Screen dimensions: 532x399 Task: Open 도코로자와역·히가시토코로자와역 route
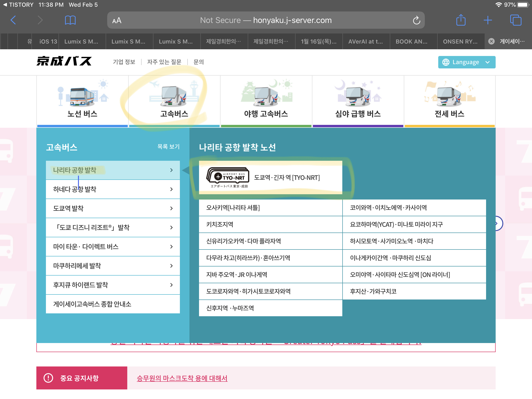tap(271, 292)
